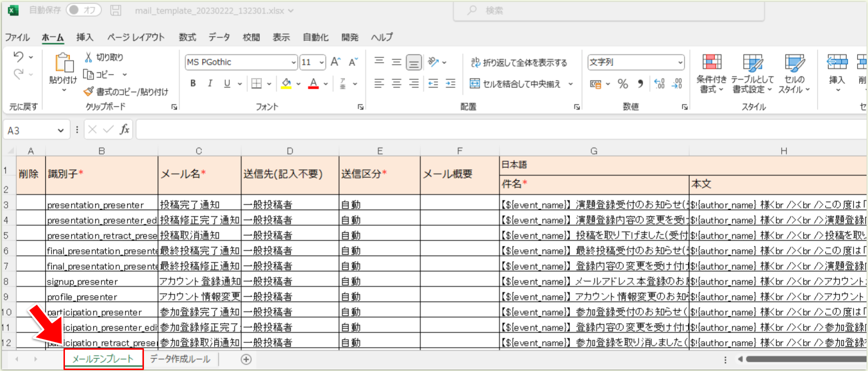Click the Increase Decimal icon

pyautogui.click(x=659, y=84)
